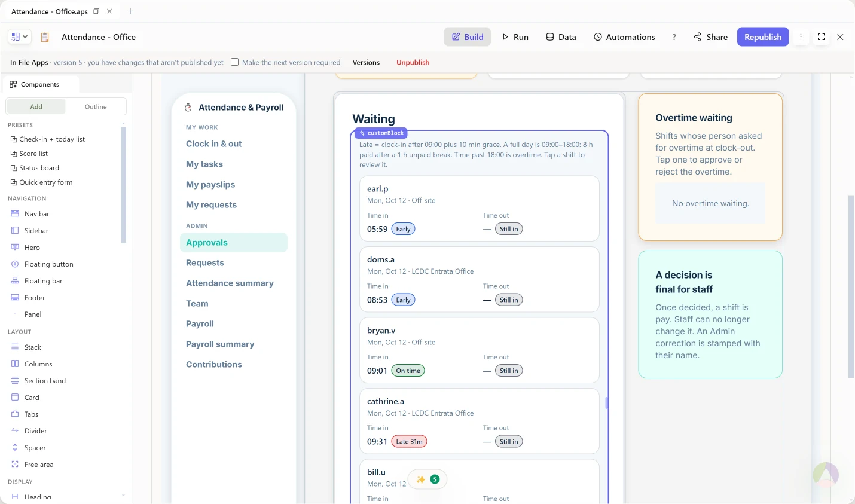Select the customBlock label tag
The height and width of the screenshot is (504, 855).
pyautogui.click(x=381, y=133)
